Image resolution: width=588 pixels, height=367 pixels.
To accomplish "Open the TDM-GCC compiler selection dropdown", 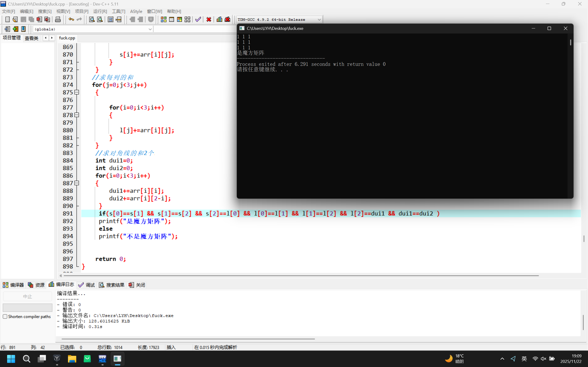I will (319, 20).
